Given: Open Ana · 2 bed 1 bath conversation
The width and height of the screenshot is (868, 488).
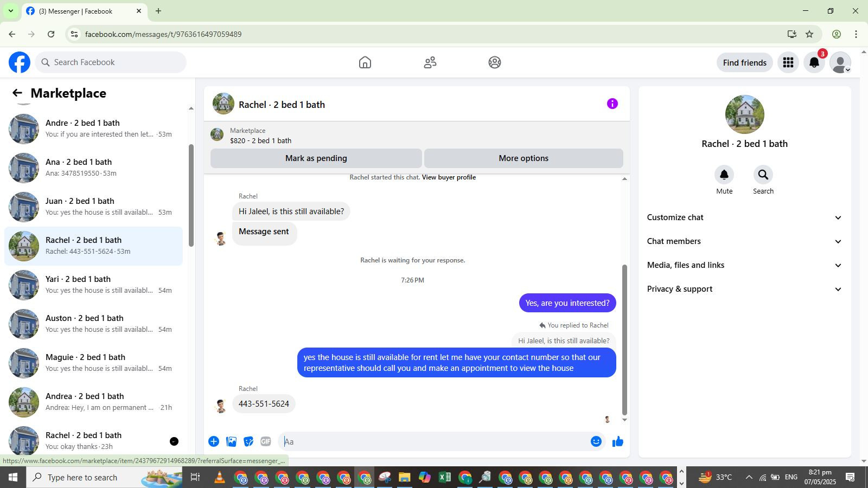Looking at the screenshot, I should click(x=93, y=168).
